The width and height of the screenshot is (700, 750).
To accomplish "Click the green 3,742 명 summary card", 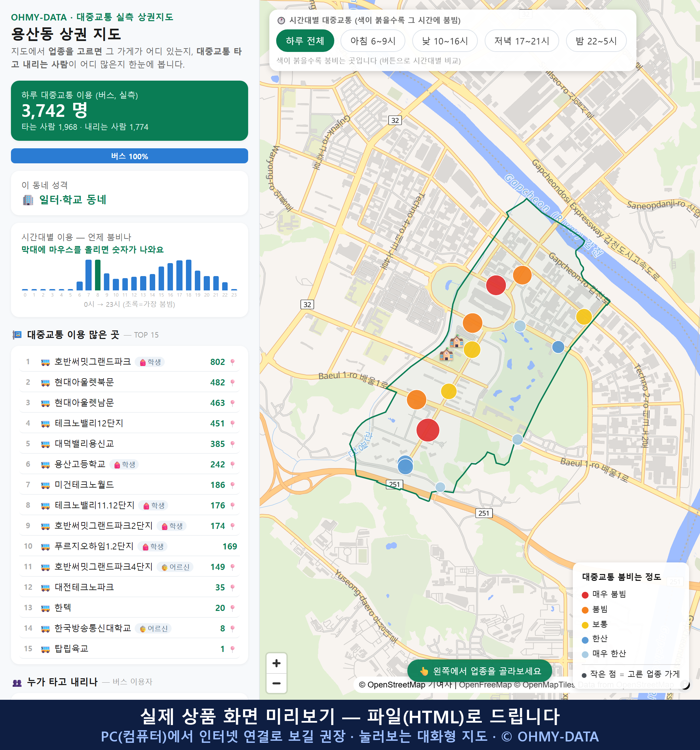I will pos(130,111).
